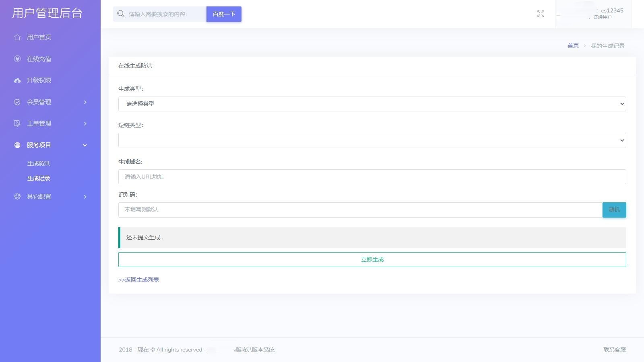This screenshot has width=644, height=362.
Task: Click 联系客服 in footer
Action: pyautogui.click(x=614, y=350)
